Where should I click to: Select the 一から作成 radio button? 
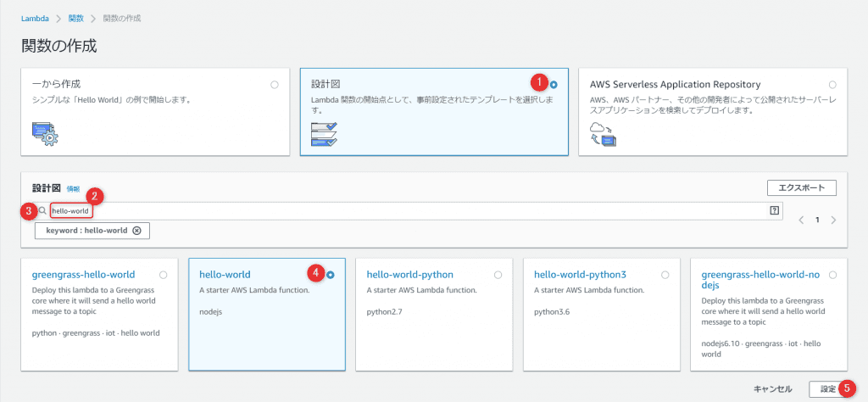click(x=274, y=85)
